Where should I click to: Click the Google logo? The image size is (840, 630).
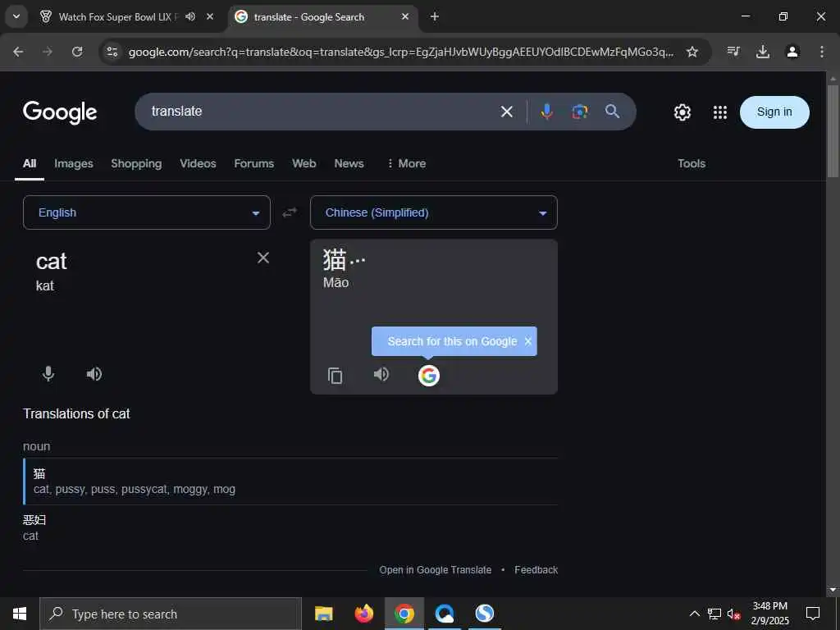pyautogui.click(x=59, y=112)
